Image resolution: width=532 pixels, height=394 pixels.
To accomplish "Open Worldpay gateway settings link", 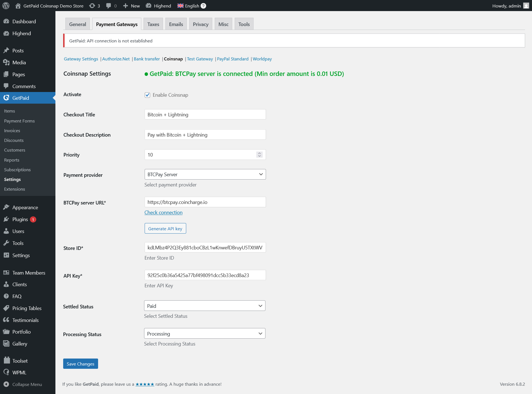I will coord(262,59).
